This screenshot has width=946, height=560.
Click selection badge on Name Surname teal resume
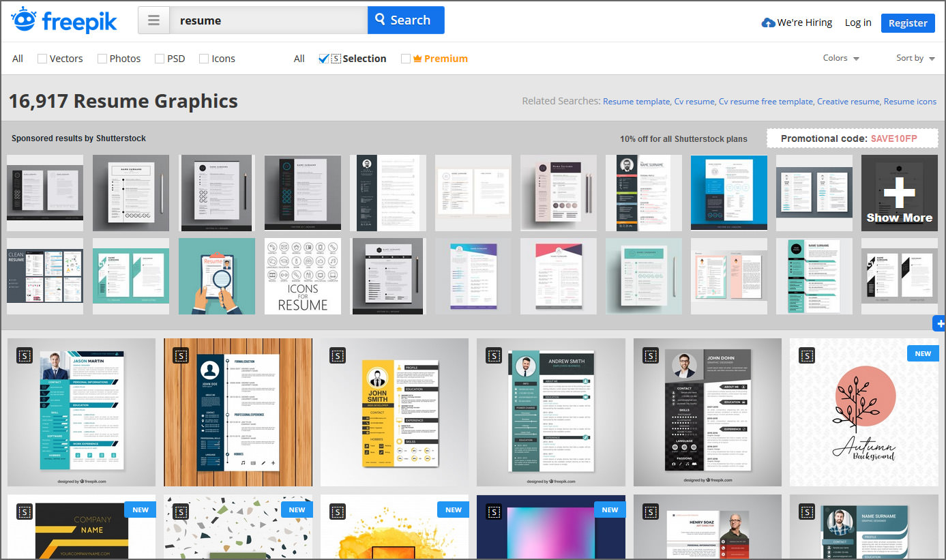[807, 512]
